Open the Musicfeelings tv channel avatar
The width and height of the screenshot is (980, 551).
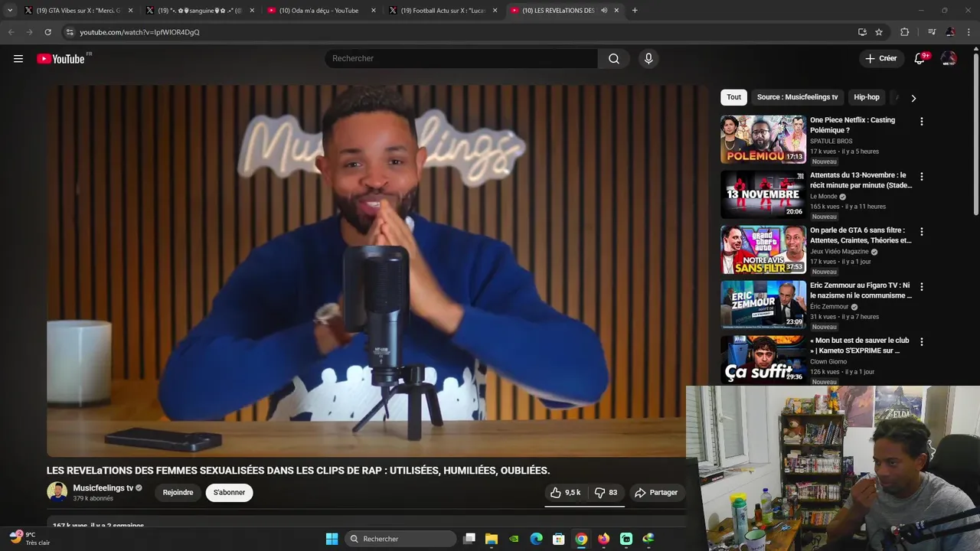pos(57,492)
